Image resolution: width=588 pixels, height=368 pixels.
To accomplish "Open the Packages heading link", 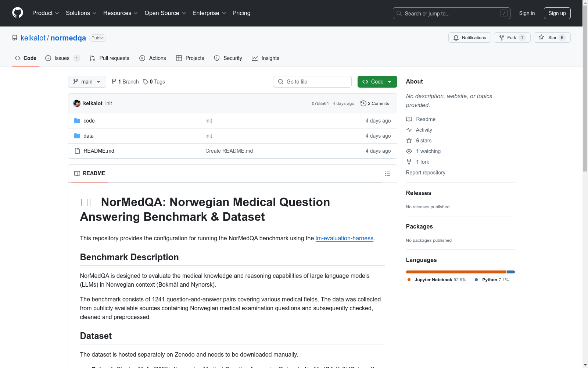I will click(419, 226).
